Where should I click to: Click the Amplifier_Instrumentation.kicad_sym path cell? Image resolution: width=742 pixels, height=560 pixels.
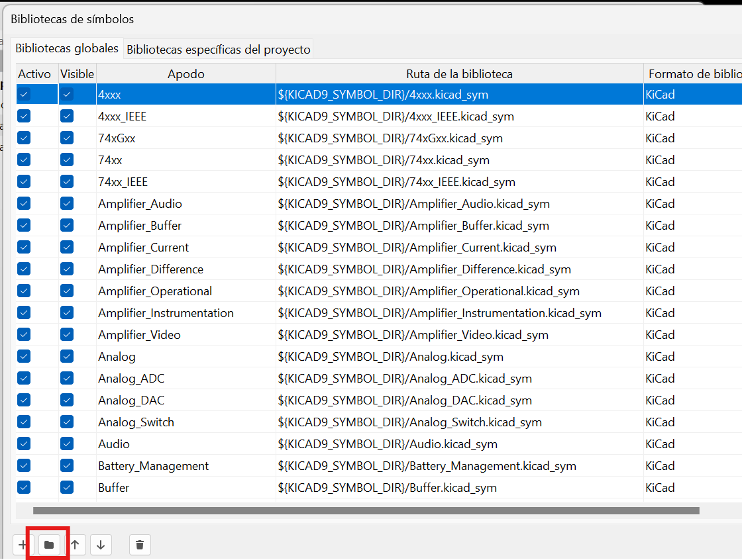tap(460, 312)
